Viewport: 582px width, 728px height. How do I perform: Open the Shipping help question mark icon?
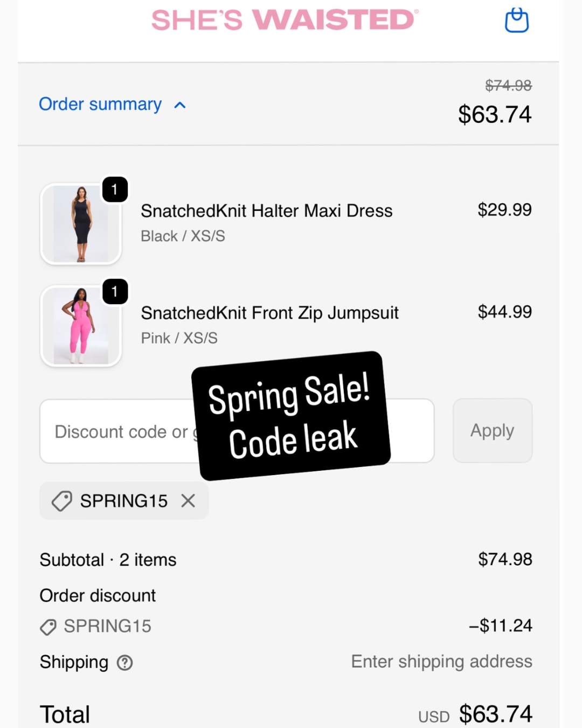pos(124,663)
